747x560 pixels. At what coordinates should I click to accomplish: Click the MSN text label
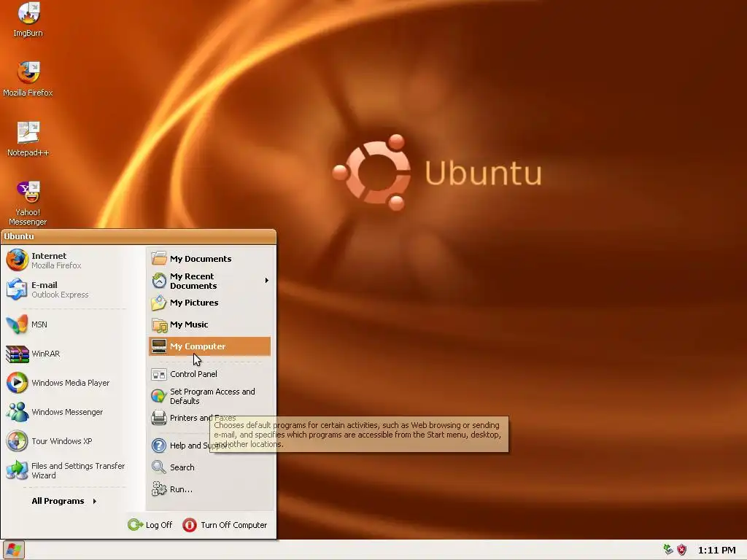point(39,324)
